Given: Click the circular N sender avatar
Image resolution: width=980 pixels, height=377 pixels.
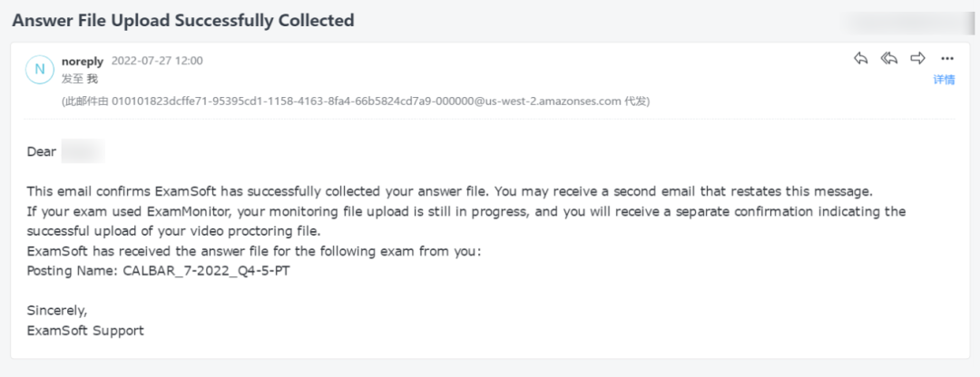Looking at the screenshot, I should [39, 69].
